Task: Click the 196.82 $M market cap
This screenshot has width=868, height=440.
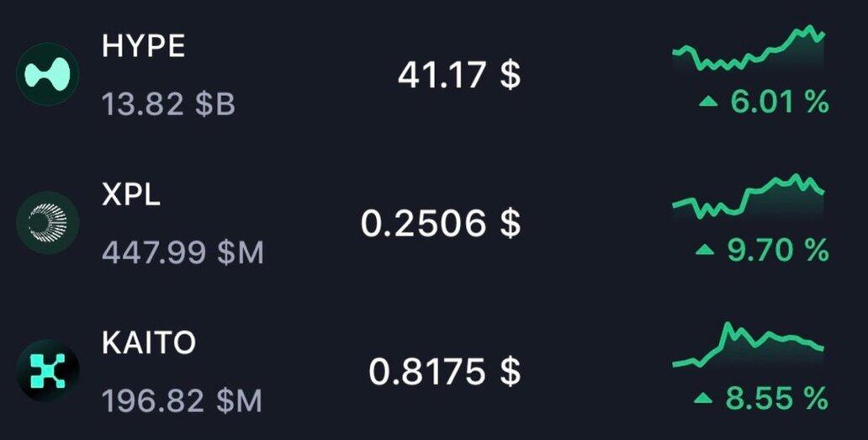Action: (x=183, y=400)
